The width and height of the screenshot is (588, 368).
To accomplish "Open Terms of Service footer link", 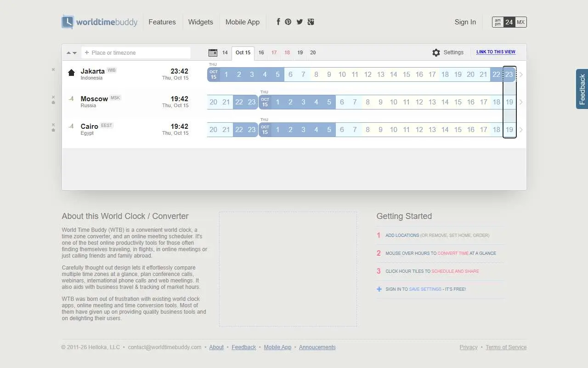I will point(506,347).
